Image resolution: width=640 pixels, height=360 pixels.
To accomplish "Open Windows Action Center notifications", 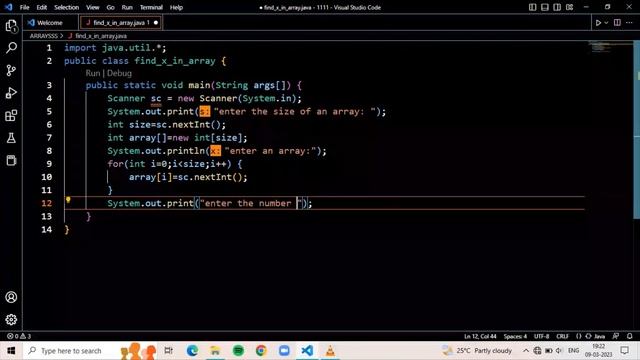I will click(x=624, y=351).
